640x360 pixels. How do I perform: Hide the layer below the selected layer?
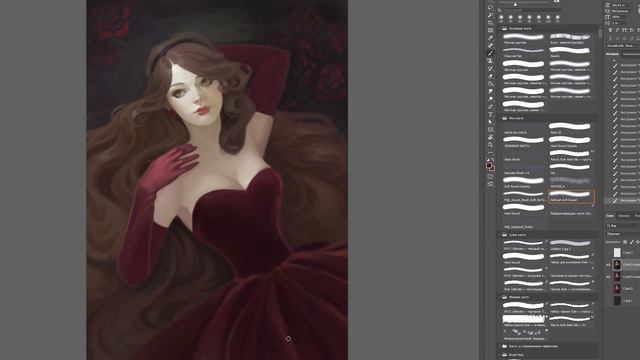pos(608,277)
